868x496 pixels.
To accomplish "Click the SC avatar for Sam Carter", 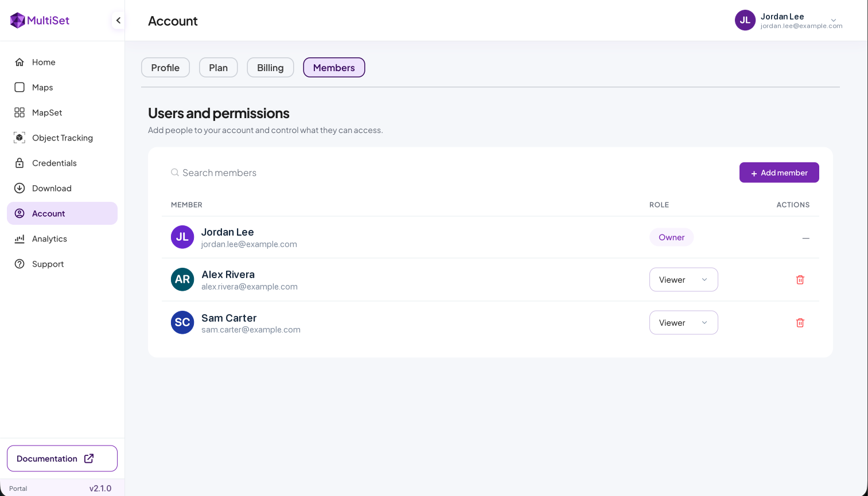I will 182,322.
